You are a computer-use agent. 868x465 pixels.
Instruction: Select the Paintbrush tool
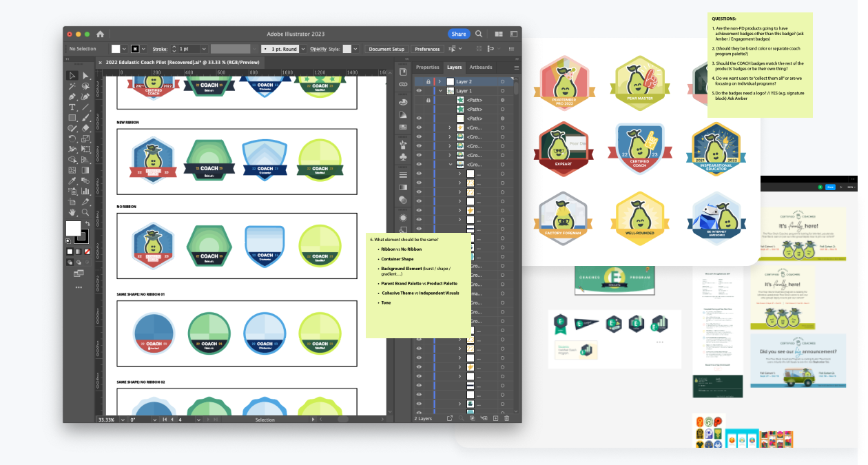click(85, 118)
